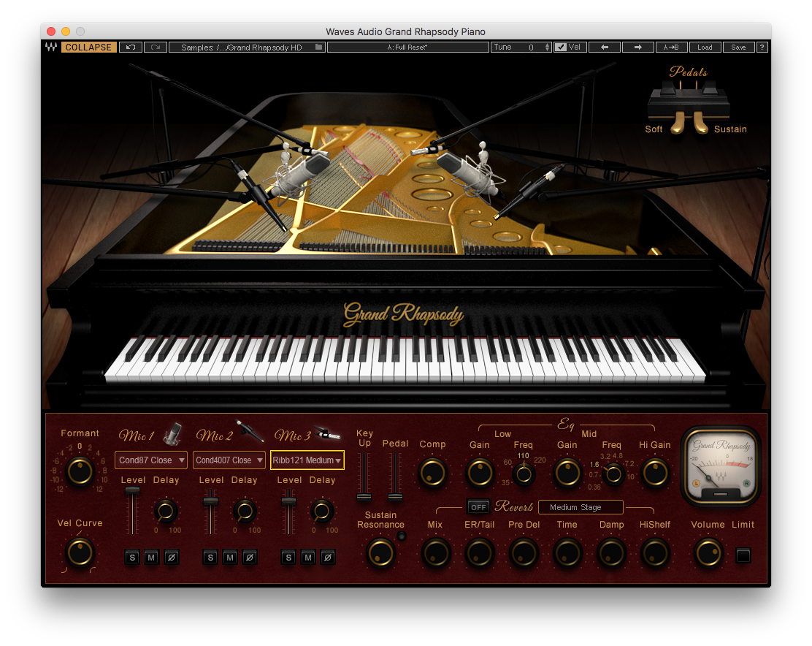Click the Mic 2 pencil microphone icon
The width and height of the screenshot is (812, 646).
coord(250,430)
